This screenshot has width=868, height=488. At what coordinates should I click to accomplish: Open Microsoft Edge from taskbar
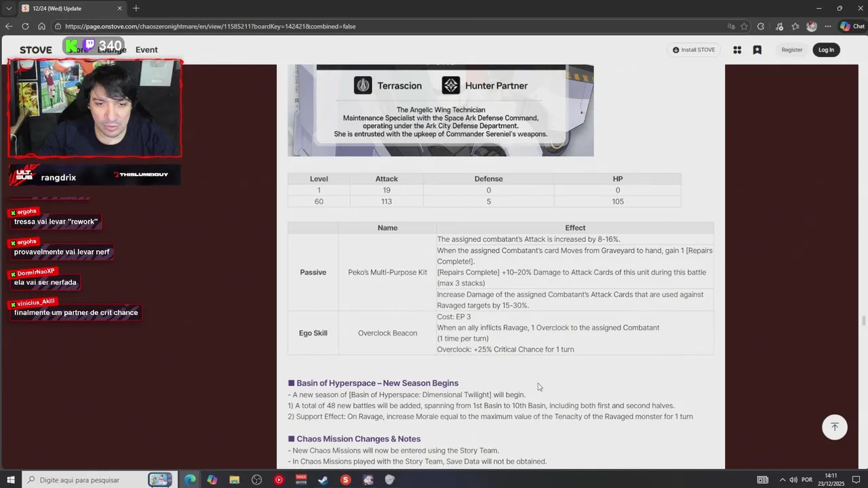(190, 480)
